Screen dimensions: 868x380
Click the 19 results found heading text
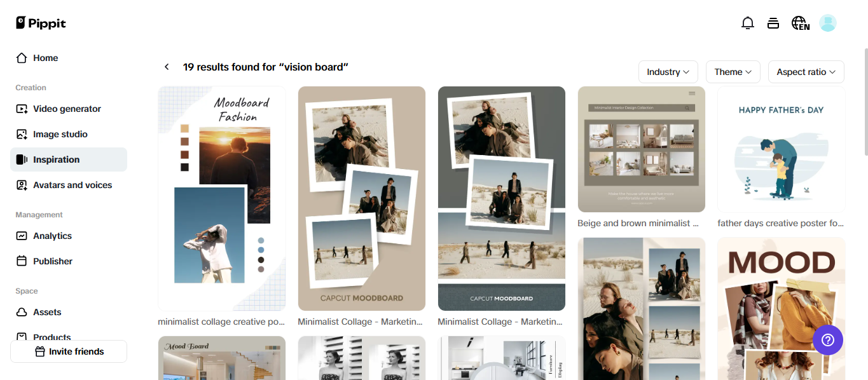pyautogui.click(x=266, y=67)
